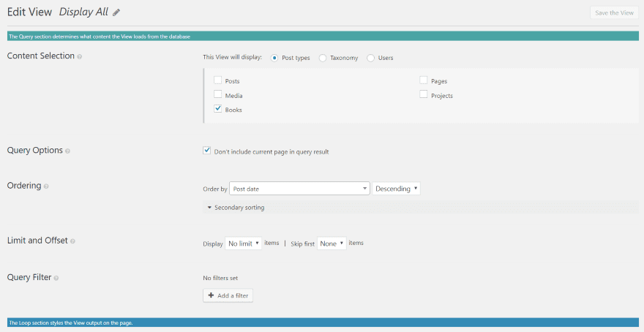Open the Content Selection help icon
The width and height of the screenshot is (644, 332).
pos(80,56)
